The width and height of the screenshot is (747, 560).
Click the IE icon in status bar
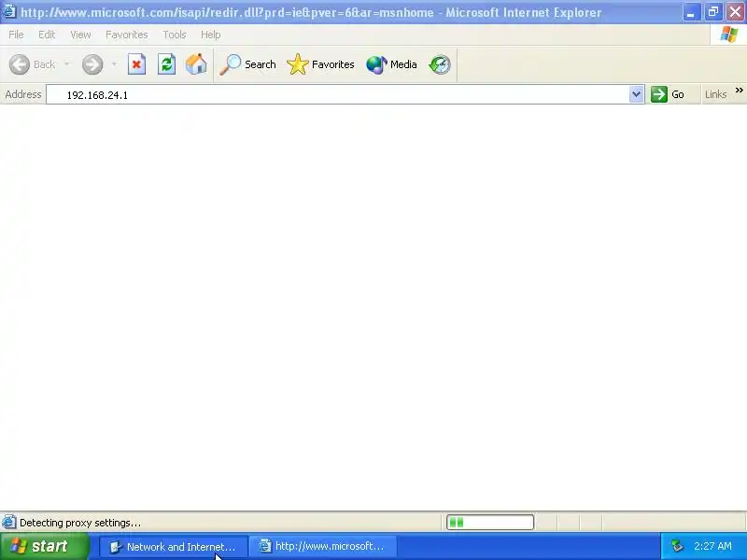(8, 523)
